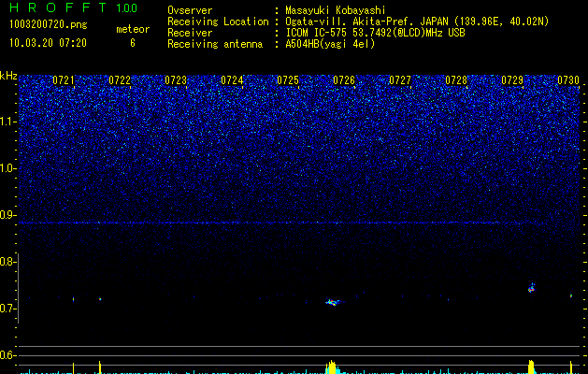Image resolution: width=588 pixels, height=374 pixels.
Task: Click the 0721 time marker
Action: click(x=64, y=80)
